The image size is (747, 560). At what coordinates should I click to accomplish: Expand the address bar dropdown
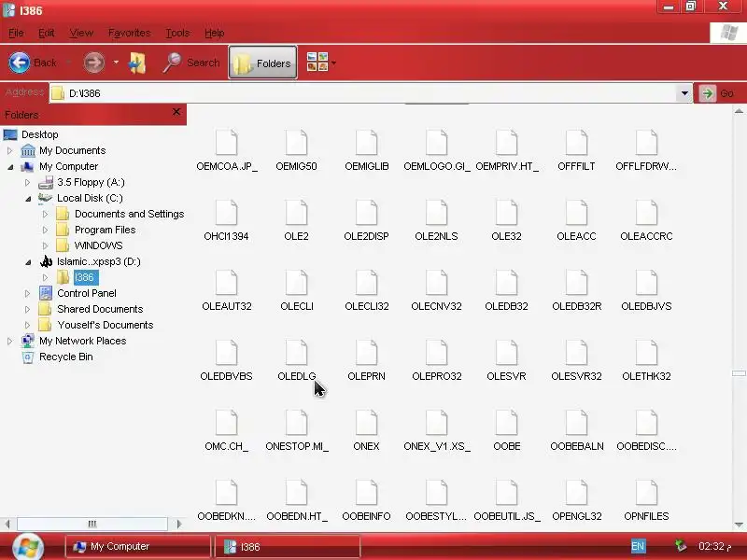[x=684, y=93]
